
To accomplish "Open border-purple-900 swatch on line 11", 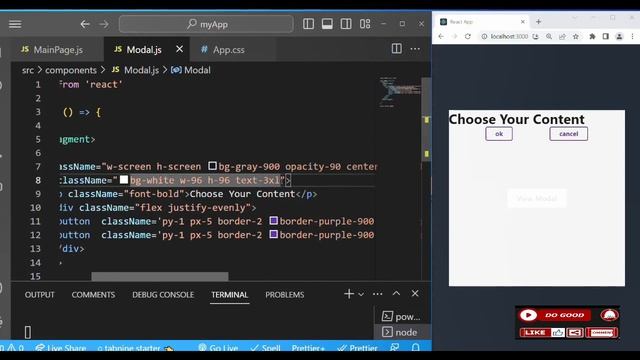I will pos(273,221).
